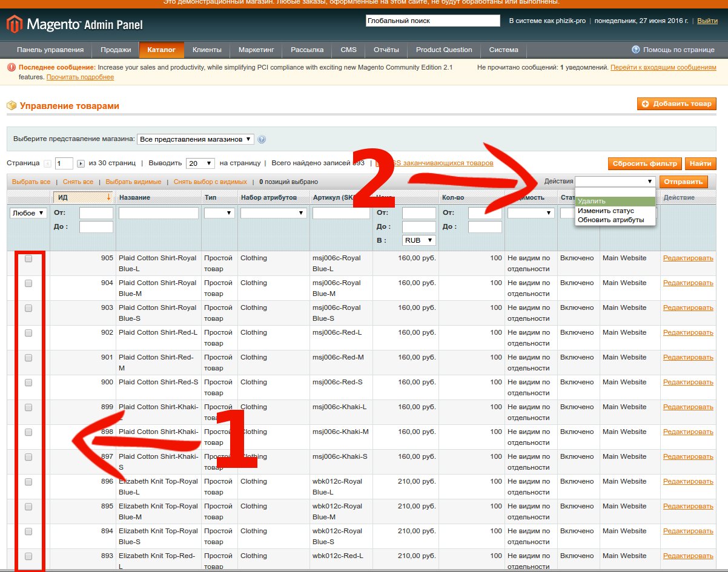Open the Отчёты menu

[386, 50]
